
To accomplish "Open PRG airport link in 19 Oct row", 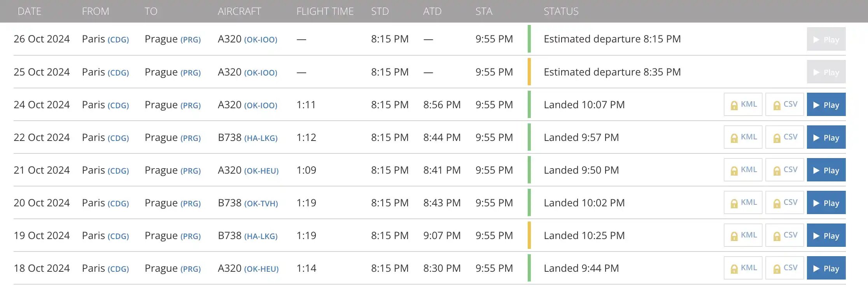I will click(191, 236).
